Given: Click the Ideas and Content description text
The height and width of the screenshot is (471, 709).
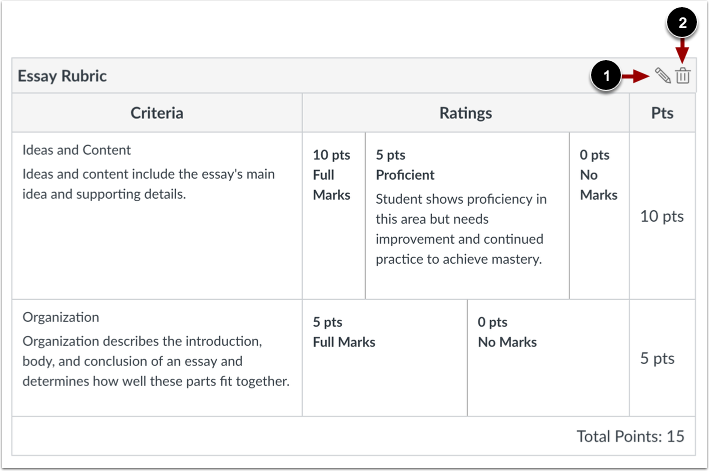Looking at the screenshot, I should point(148,184).
